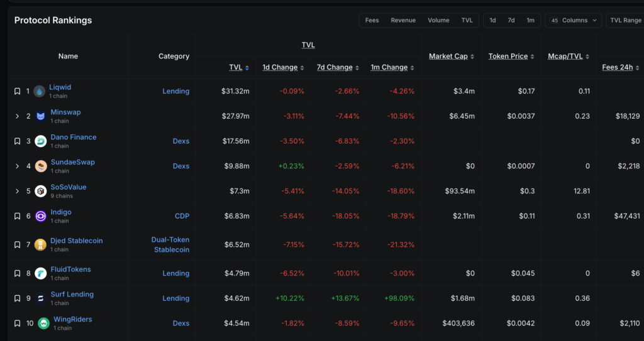
Task: Select the Volume column preset tab
Action: [438, 20]
